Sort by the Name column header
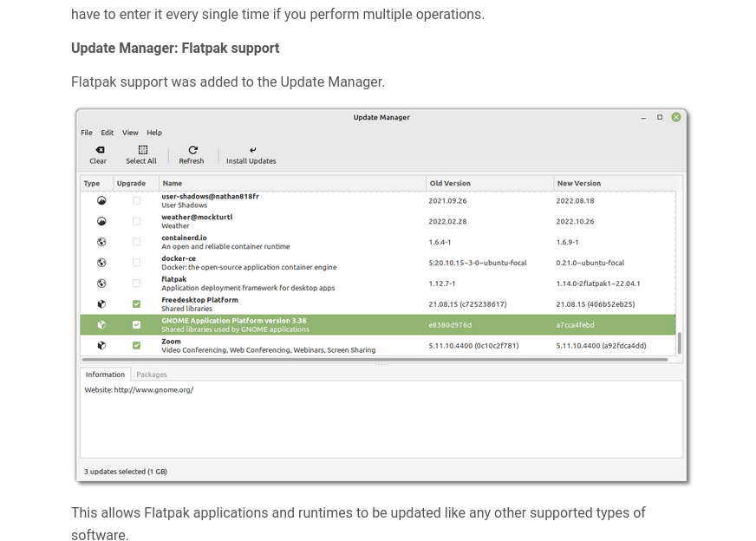This screenshot has width=756, height=541. tap(173, 183)
